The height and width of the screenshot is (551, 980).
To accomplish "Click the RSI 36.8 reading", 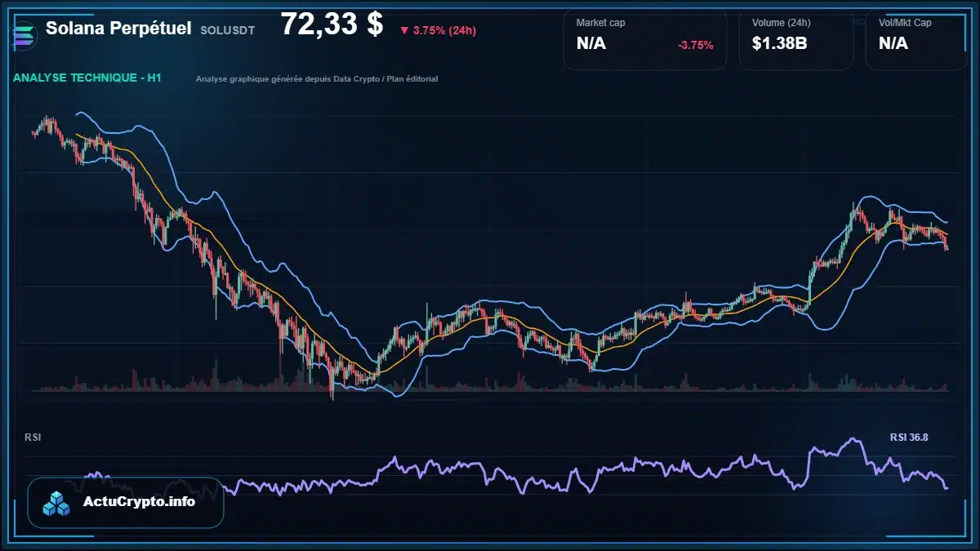I will (909, 438).
